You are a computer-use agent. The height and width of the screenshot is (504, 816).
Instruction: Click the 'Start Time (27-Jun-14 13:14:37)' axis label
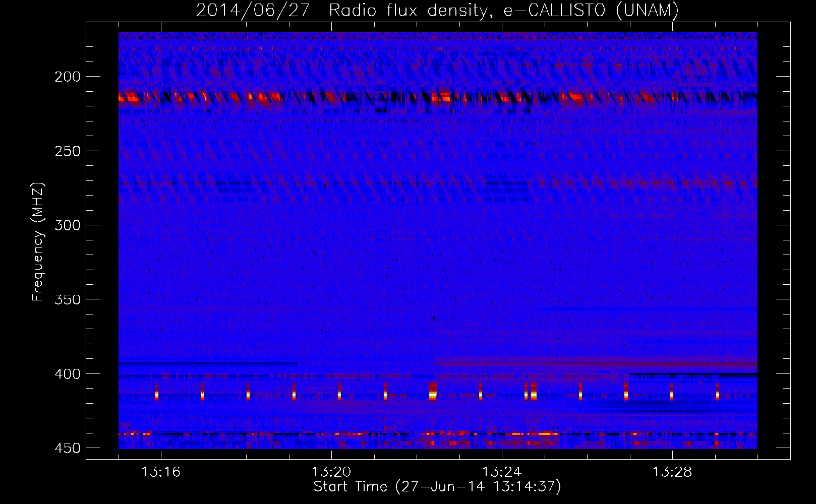(x=437, y=487)
